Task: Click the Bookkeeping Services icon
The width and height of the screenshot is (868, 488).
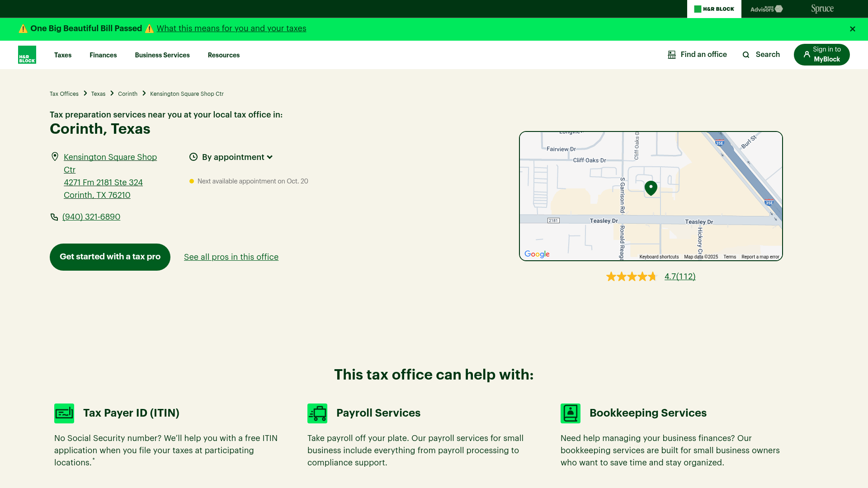Action: tap(570, 413)
